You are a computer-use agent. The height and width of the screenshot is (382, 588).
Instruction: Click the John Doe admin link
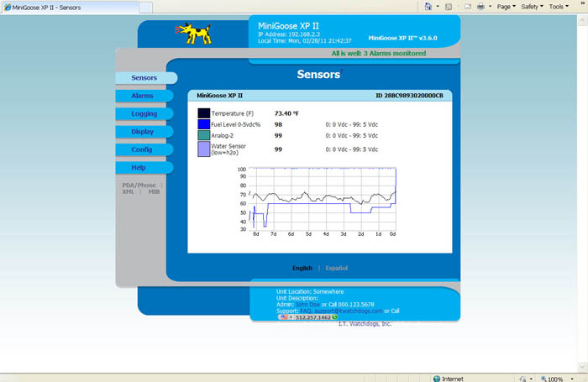pyautogui.click(x=307, y=305)
